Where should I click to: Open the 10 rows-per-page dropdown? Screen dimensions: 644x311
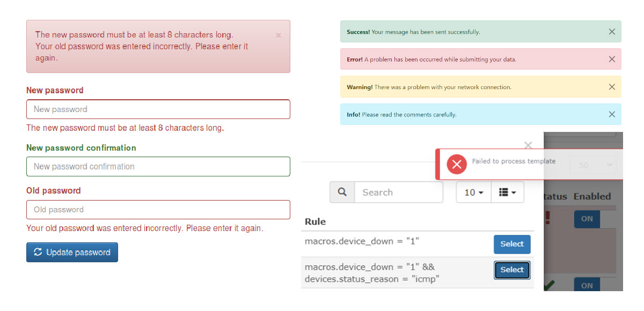pyautogui.click(x=474, y=192)
